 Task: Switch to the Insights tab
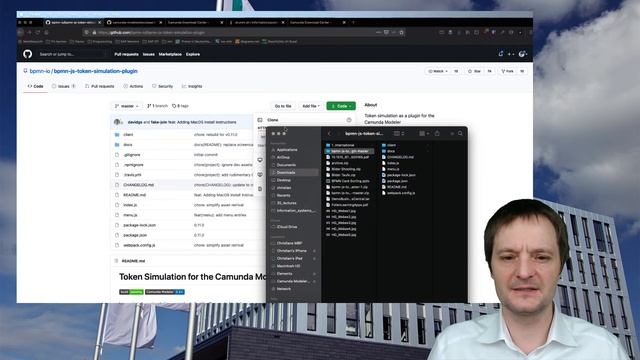coord(192,86)
